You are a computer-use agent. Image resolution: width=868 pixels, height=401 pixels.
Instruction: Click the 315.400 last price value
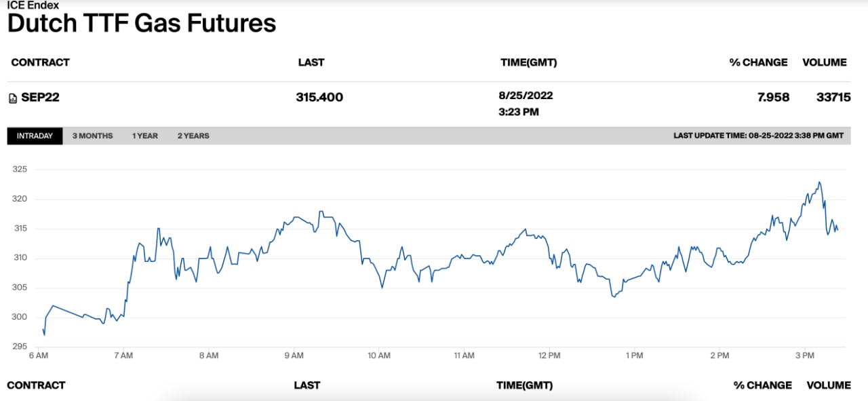click(319, 97)
